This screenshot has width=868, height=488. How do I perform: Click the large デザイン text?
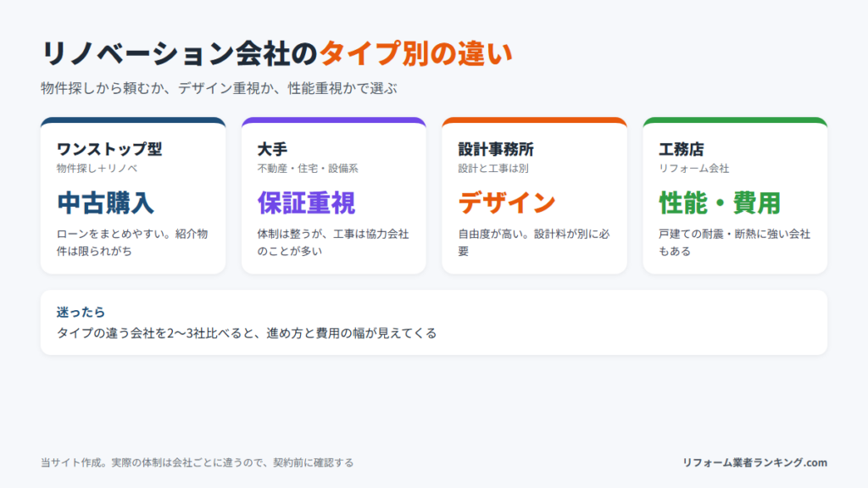coord(507,203)
